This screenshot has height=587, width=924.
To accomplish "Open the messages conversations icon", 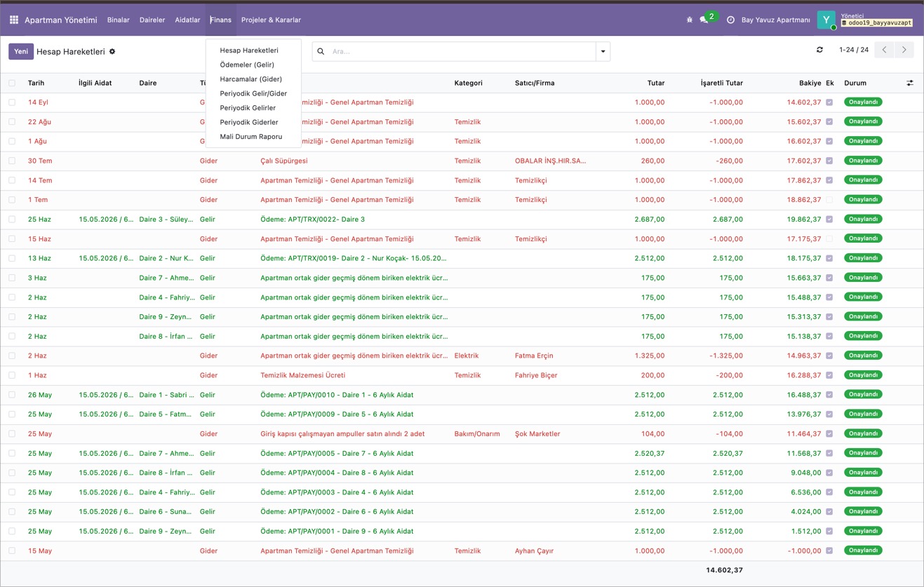I will [704, 20].
